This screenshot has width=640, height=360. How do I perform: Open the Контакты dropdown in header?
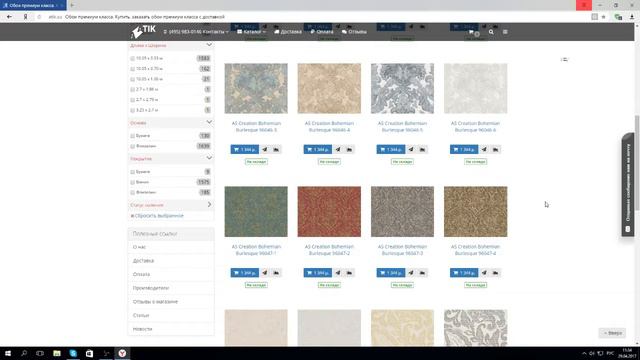point(216,32)
